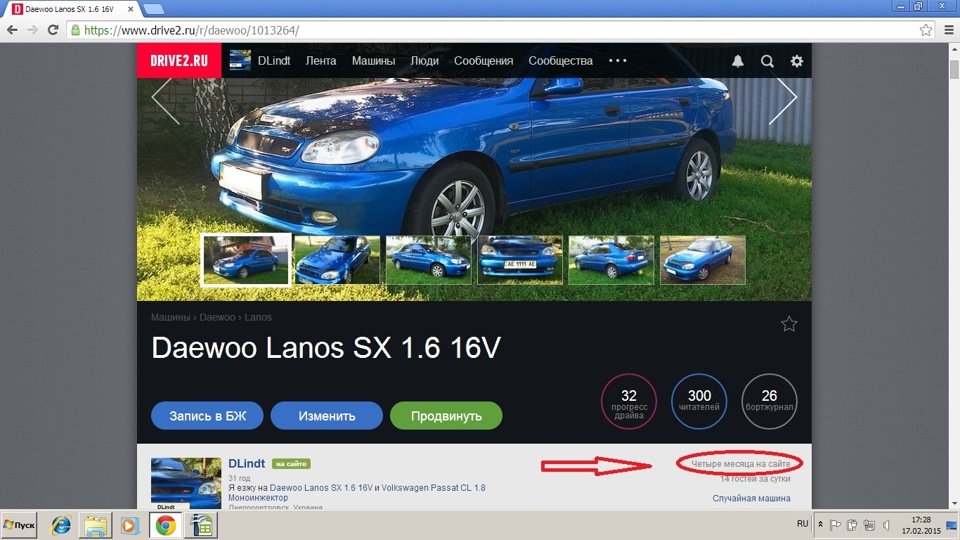Screen dimensions: 960x540
Task: Click DLindt profile avatar photo
Action: (186, 484)
